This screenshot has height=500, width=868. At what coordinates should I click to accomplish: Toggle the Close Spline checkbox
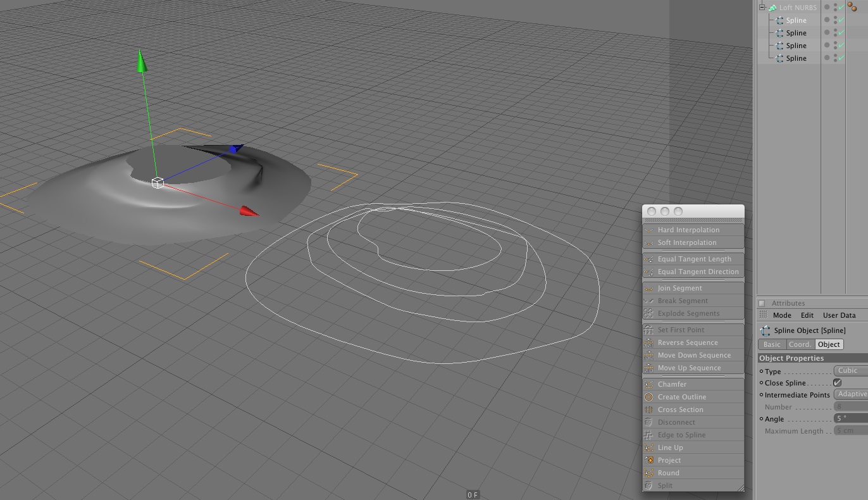click(x=838, y=383)
